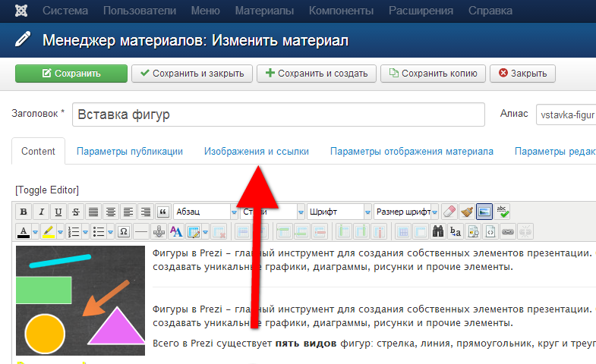Insert special character with the Omega icon
The width and height of the screenshot is (596, 364).
[123, 231]
